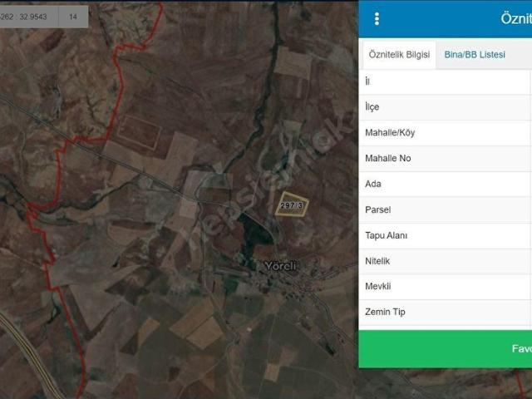Select the Parsel attribute row
Screen dimensions: 532x399
446,209
